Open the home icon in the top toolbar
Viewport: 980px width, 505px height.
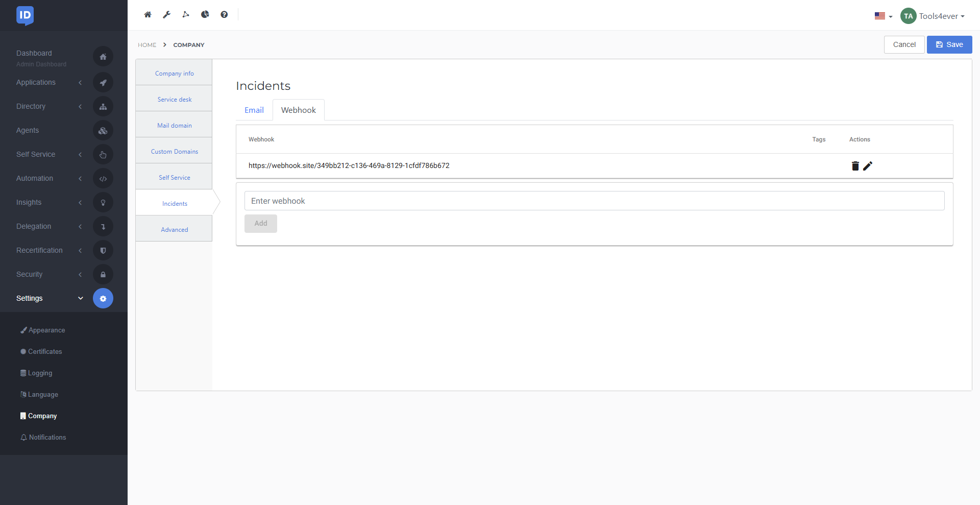(x=148, y=14)
